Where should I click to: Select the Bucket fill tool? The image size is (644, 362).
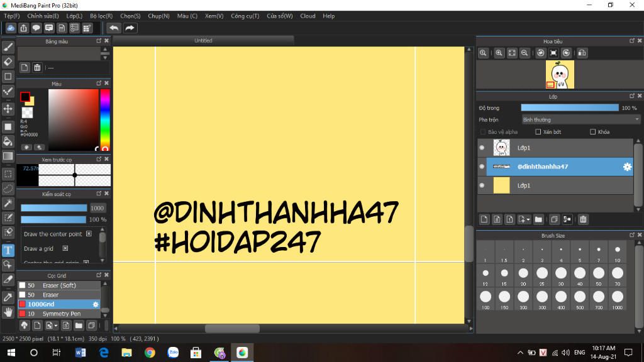tap(8, 141)
